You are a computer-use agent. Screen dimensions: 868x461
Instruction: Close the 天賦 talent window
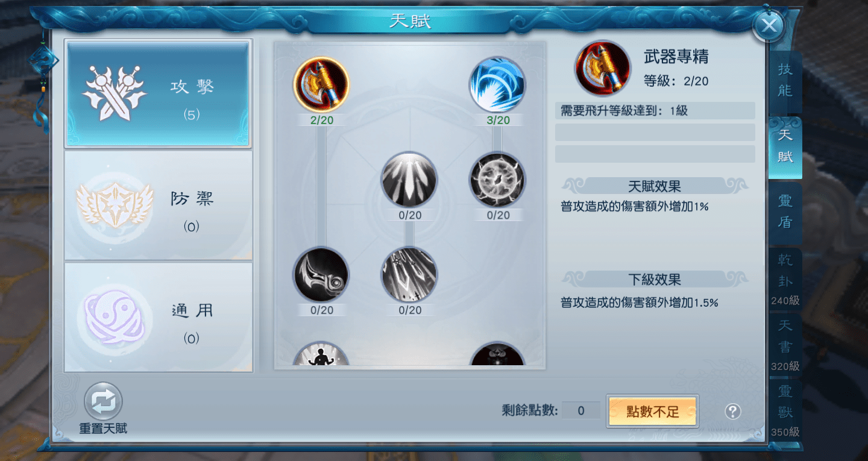[x=769, y=25]
